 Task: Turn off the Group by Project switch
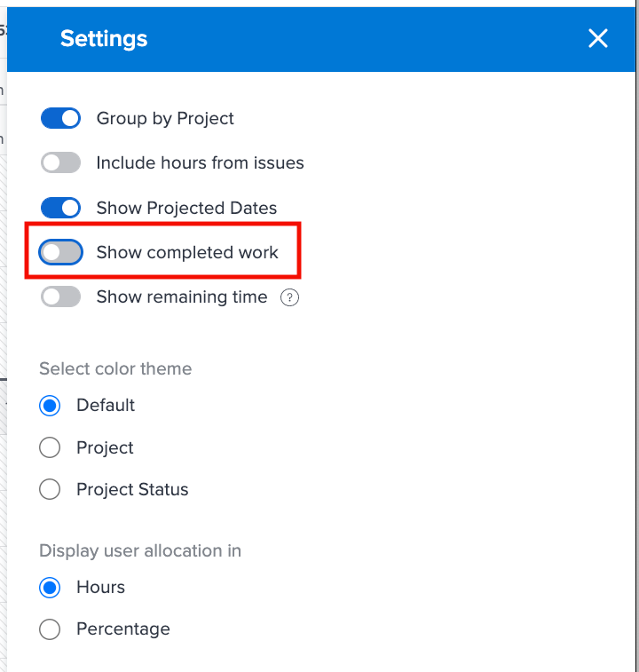point(60,118)
